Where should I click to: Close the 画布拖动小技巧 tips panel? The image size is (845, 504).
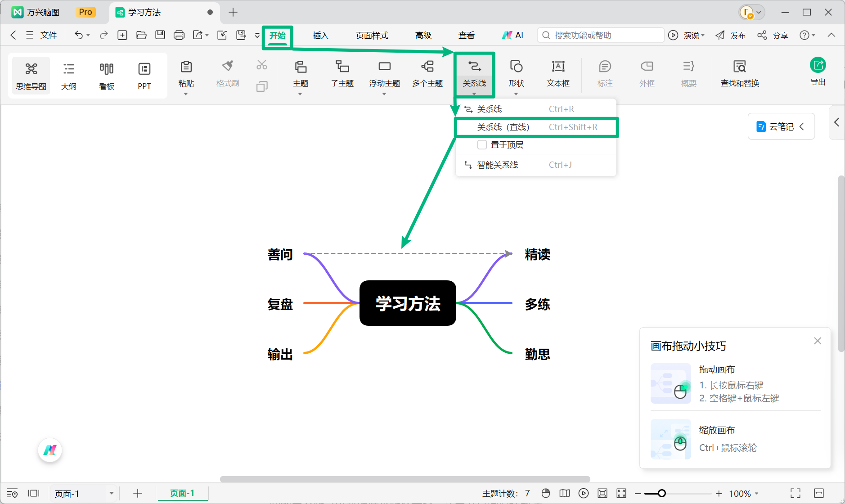pyautogui.click(x=818, y=341)
